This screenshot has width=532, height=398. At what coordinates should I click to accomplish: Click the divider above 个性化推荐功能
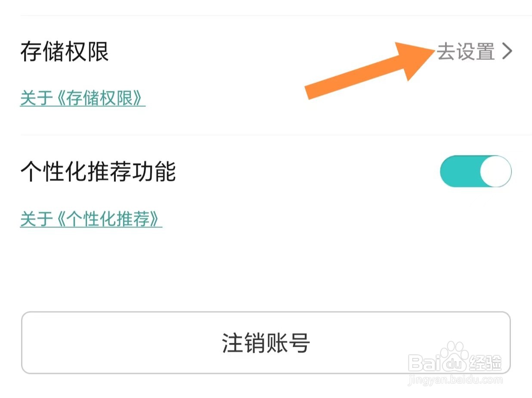[276, 135]
